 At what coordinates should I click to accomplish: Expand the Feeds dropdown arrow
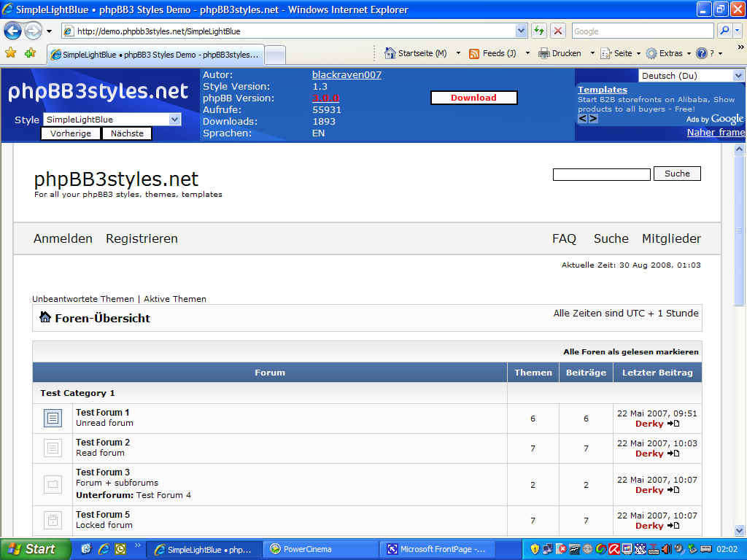click(x=527, y=53)
